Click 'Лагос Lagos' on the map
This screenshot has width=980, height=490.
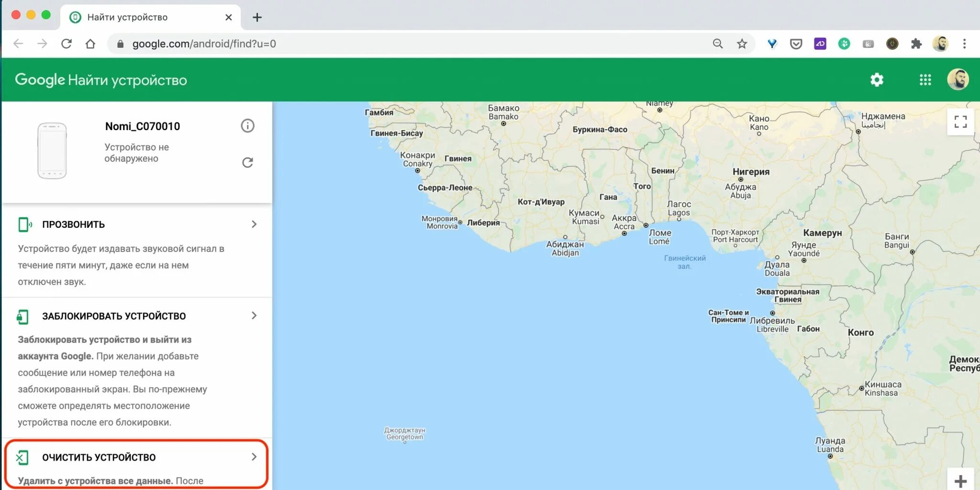pos(679,209)
